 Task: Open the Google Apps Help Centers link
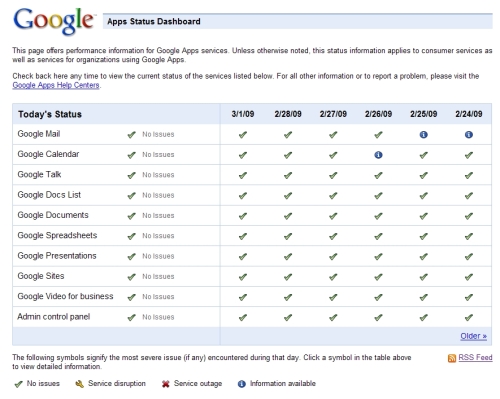(x=56, y=85)
